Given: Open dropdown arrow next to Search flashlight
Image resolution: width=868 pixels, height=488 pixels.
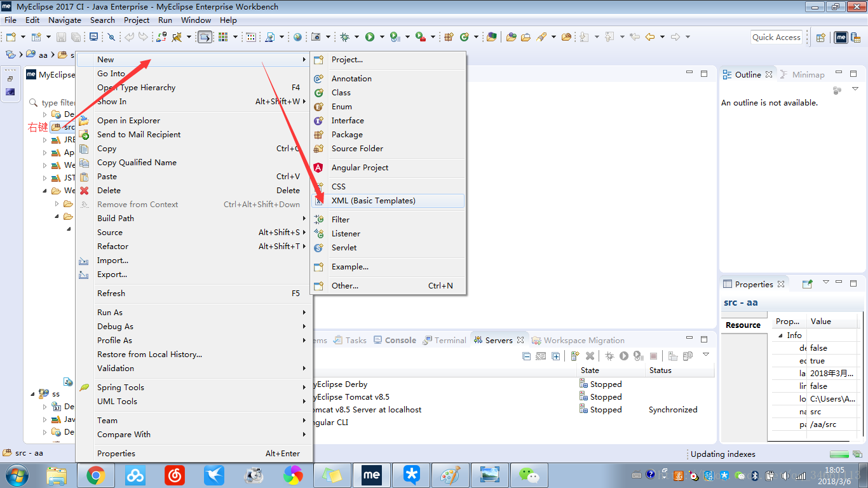Looking at the screenshot, I should point(552,37).
